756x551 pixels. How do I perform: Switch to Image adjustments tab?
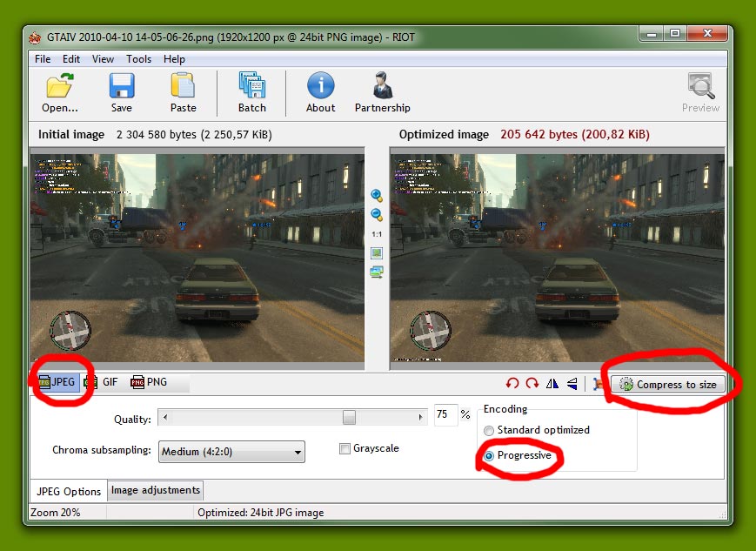[x=155, y=490]
